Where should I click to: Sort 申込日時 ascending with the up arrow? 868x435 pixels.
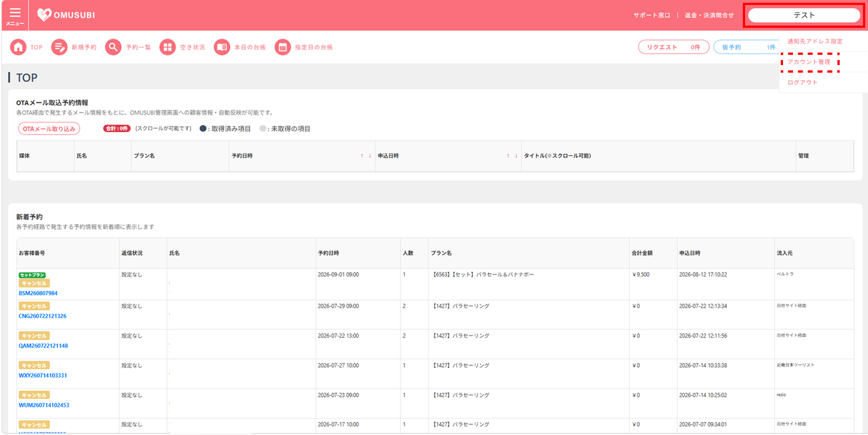click(x=508, y=156)
